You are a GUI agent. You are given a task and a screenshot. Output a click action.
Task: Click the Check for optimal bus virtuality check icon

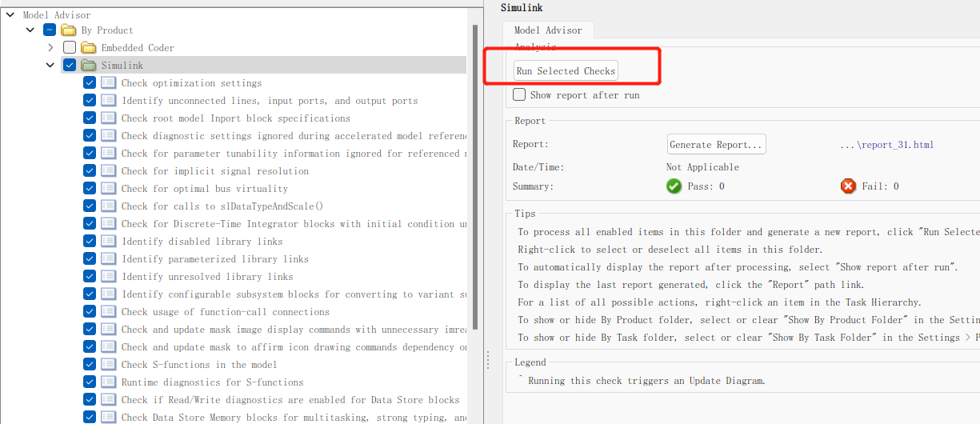tap(108, 189)
